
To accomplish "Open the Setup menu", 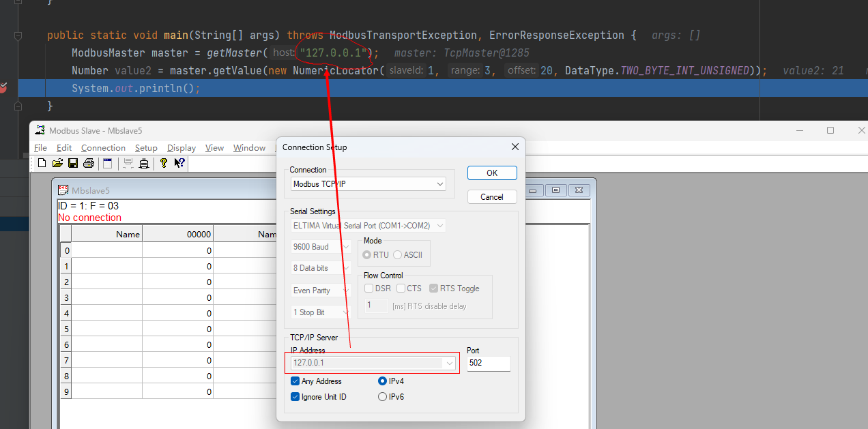I will tap(146, 148).
